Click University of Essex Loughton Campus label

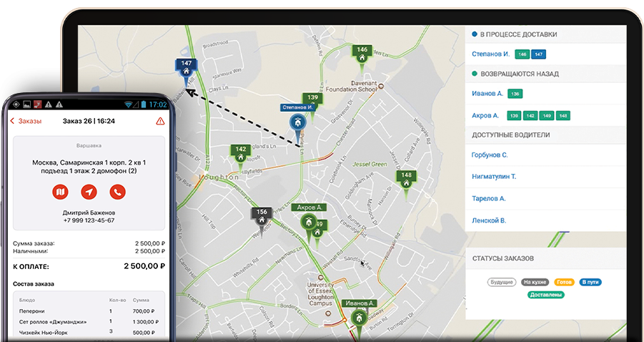320,294
